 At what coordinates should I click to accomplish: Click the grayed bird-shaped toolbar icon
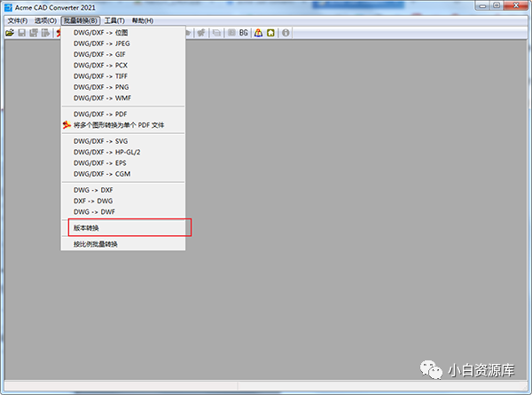[x=201, y=33]
